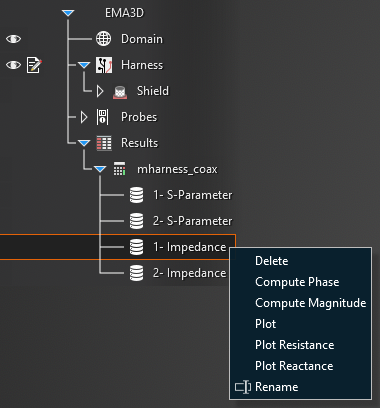Click the 1- Impedance database icon

tap(136, 247)
